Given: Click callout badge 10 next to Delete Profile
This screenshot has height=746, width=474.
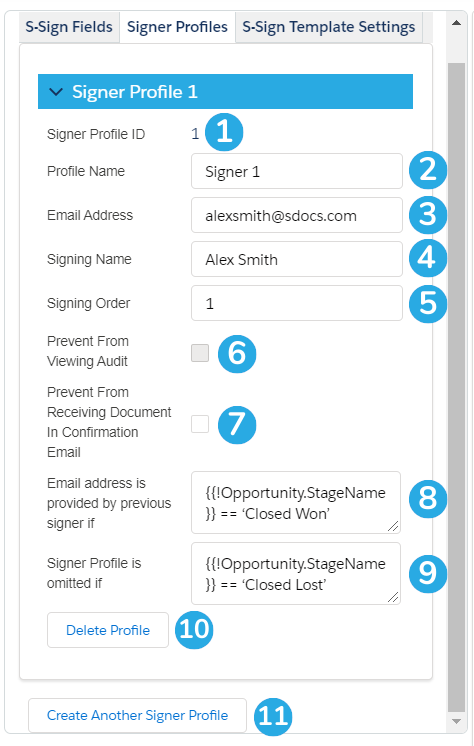Looking at the screenshot, I should click(x=194, y=629).
